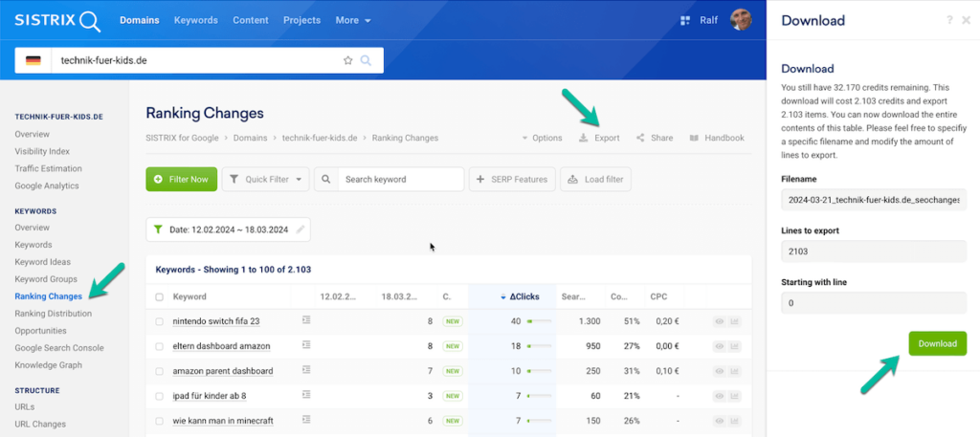Expand the Options dropdown
Viewport: 980px width, 437px height.
542,138
